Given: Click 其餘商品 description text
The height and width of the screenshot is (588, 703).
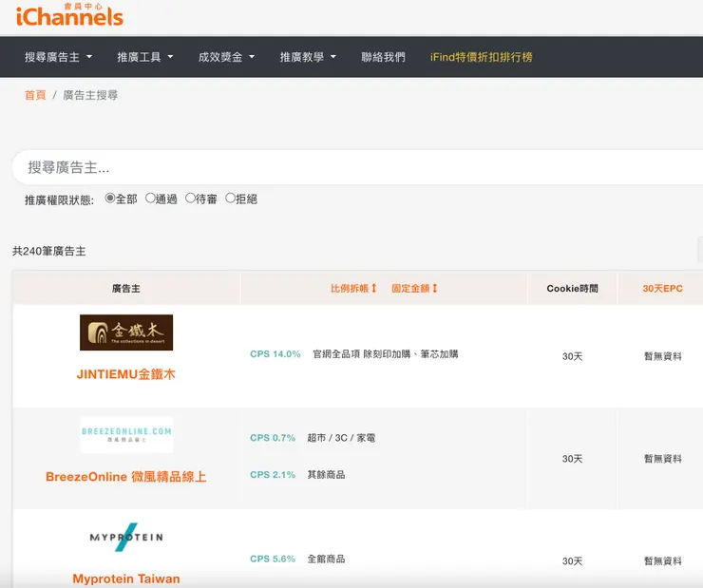Looking at the screenshot, I should (326, 475).
